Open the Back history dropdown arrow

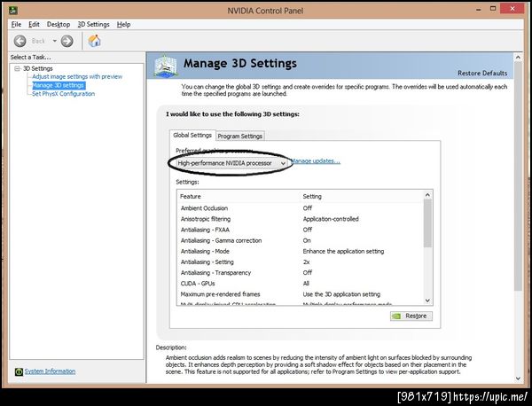point(54,41)
